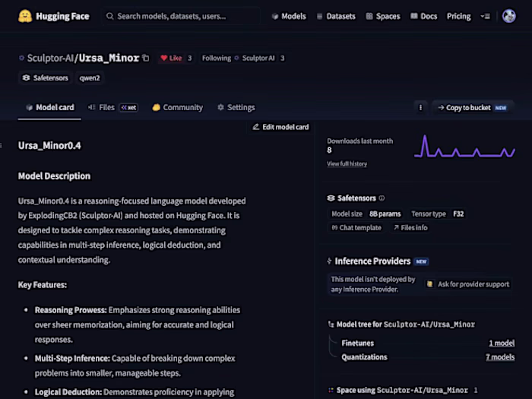Open the user profile avatar
This screenshot has height=399, width=532.
(x=509, y=16)
